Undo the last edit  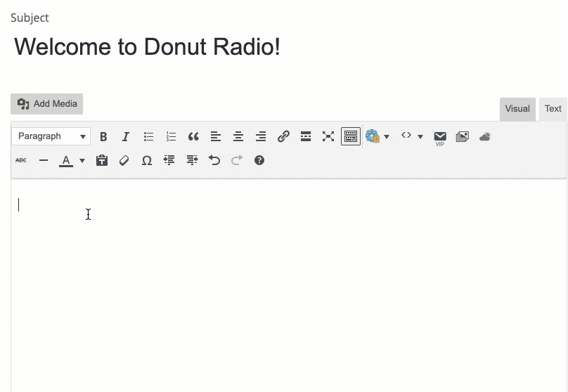(x=214, y=160)
